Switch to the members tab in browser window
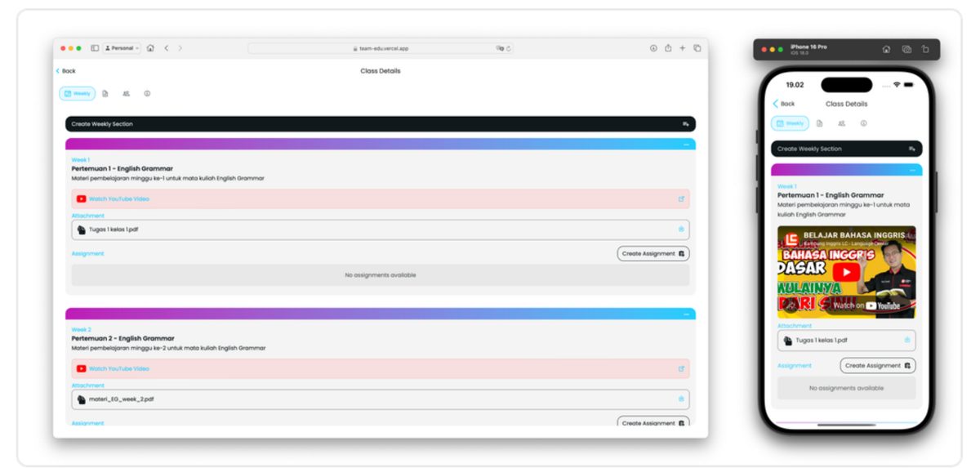This screenshot has height=468, width=980. click(x=127, y=94)
